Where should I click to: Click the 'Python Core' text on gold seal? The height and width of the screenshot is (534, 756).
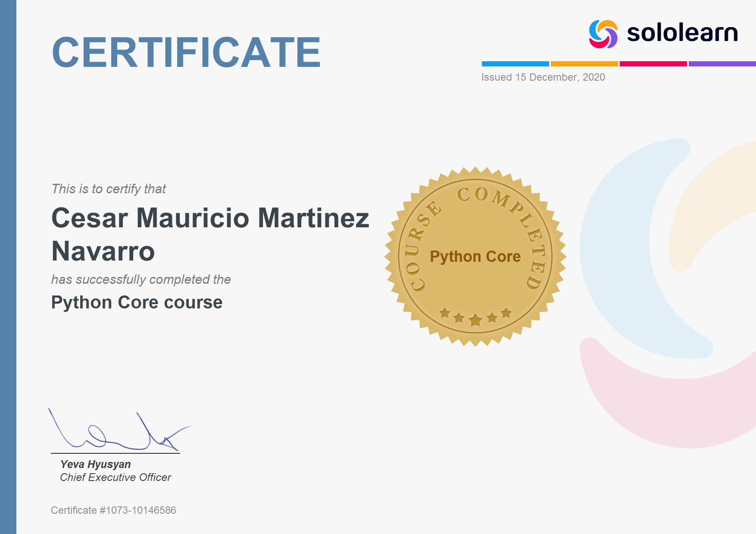pos(475,257)
